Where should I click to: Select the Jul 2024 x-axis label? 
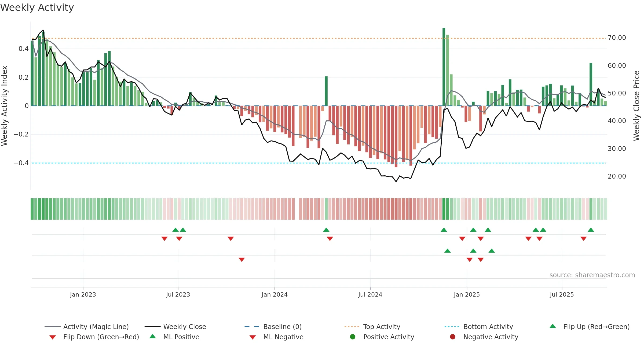pyautogui.click(x=370, y=294)
